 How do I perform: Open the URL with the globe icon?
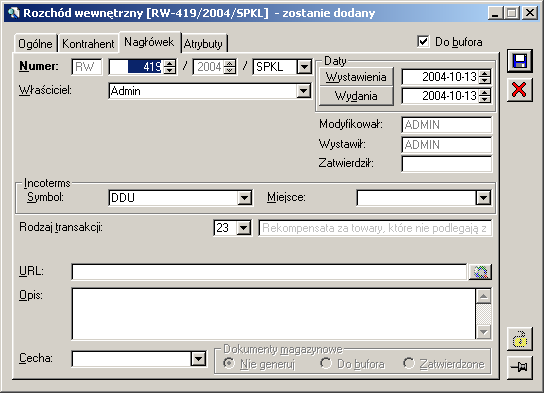480,272
